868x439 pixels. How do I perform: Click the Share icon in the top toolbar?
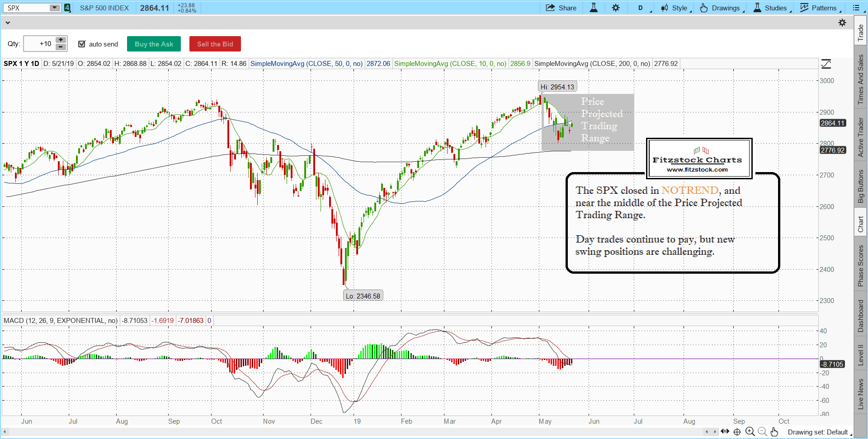[561, 8]
